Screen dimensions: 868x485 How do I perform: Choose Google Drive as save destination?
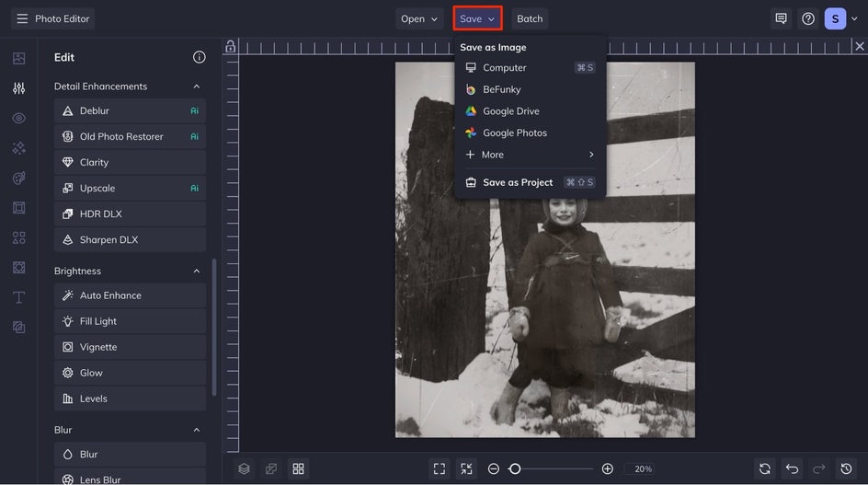coord(510,111)
